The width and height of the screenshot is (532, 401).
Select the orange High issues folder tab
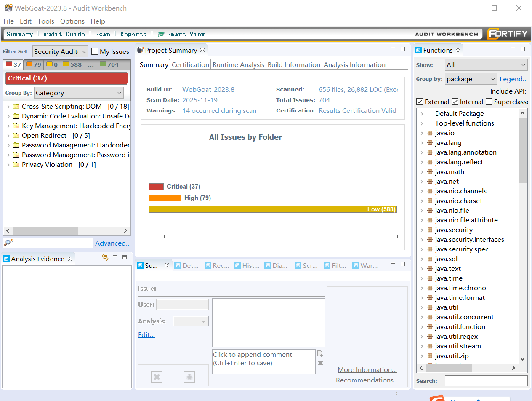(33, 65)
